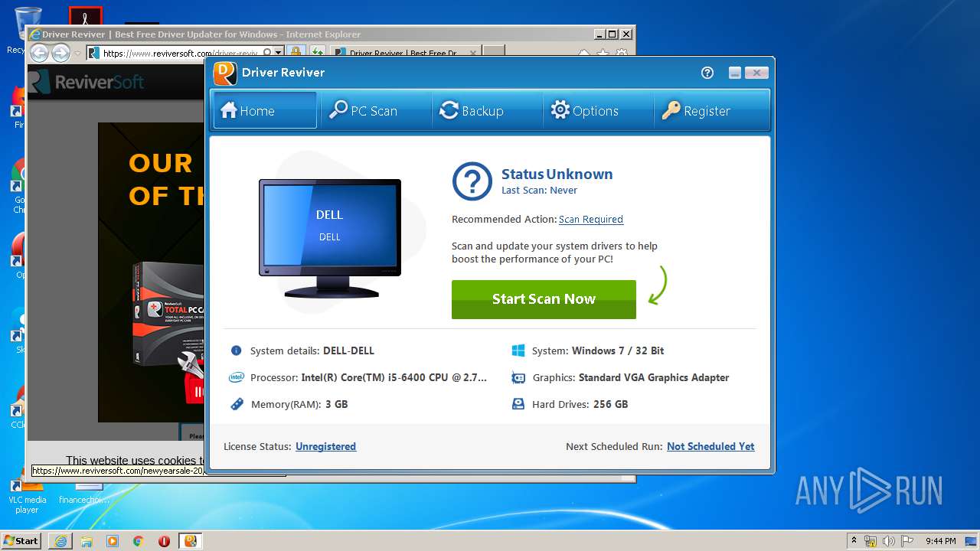Click the Not Scheduled Yet link

710,446
